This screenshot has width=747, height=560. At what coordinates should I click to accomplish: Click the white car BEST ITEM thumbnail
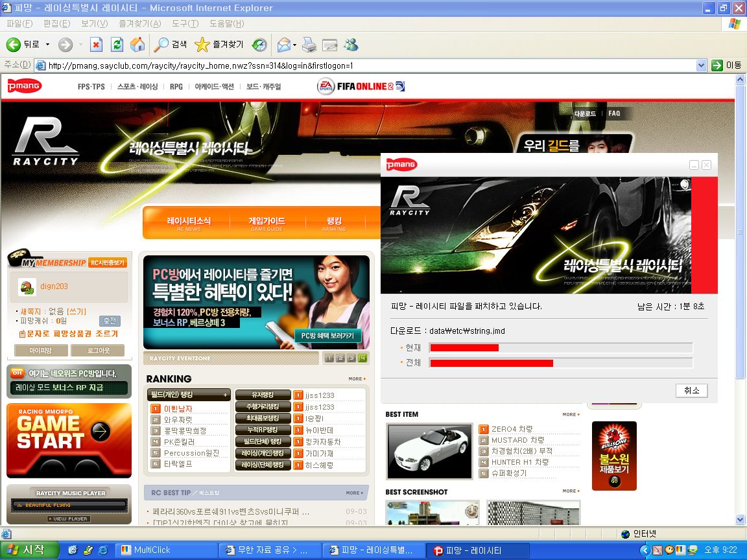tap(429, 451)
